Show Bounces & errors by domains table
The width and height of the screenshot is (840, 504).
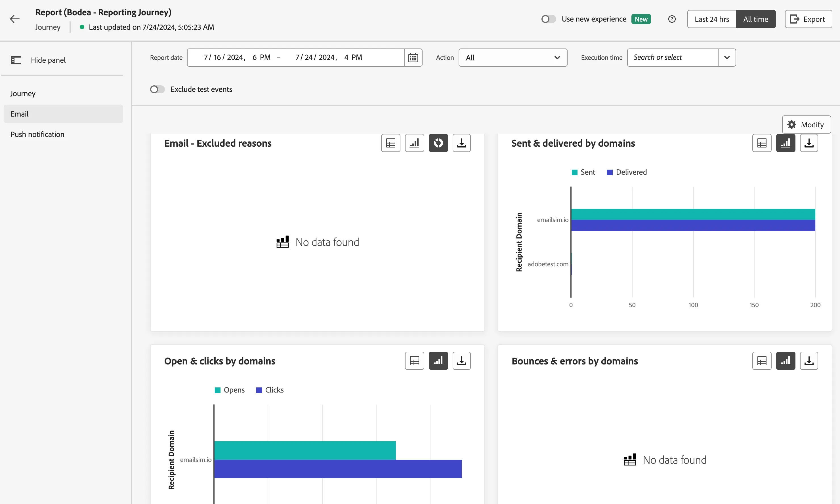click(x=761, y=361)
